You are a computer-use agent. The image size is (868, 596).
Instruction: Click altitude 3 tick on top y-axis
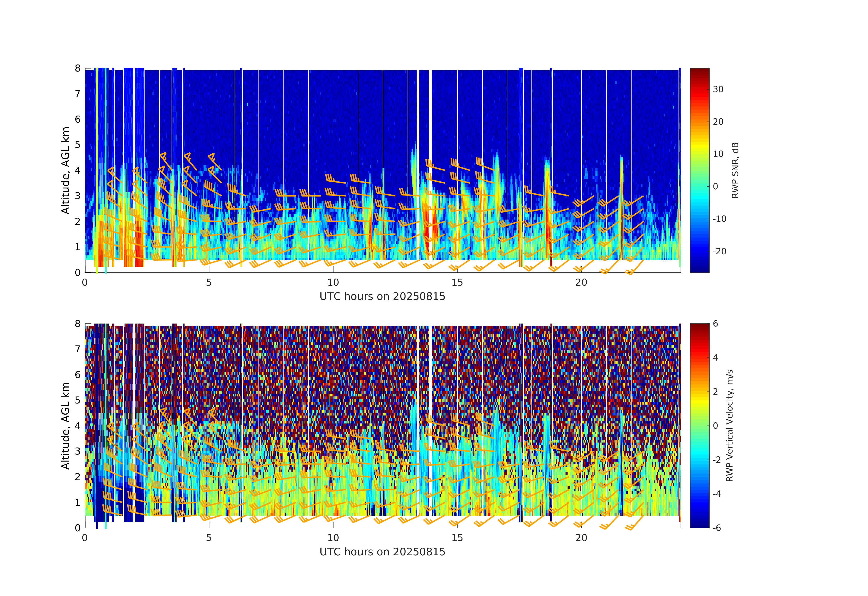click(78, 196)
